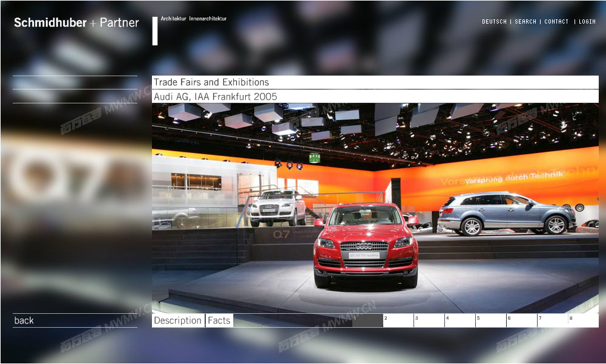Select image number 4

[460, 320]
